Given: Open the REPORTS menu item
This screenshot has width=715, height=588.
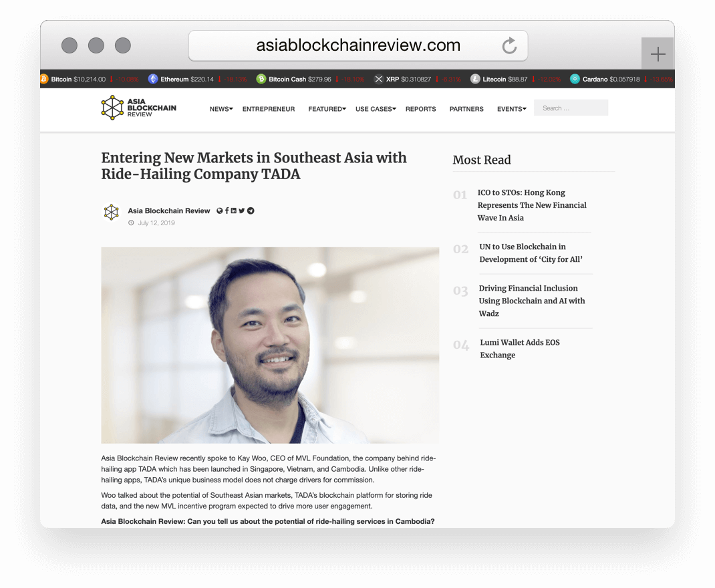Looking at the screenshot, I should pyautogui.click(x=420, y=109).
